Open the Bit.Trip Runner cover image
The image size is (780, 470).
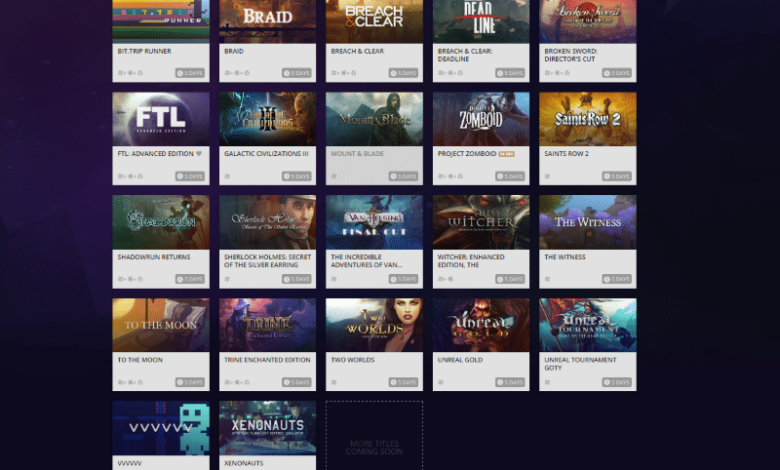(x=161, y=21)
